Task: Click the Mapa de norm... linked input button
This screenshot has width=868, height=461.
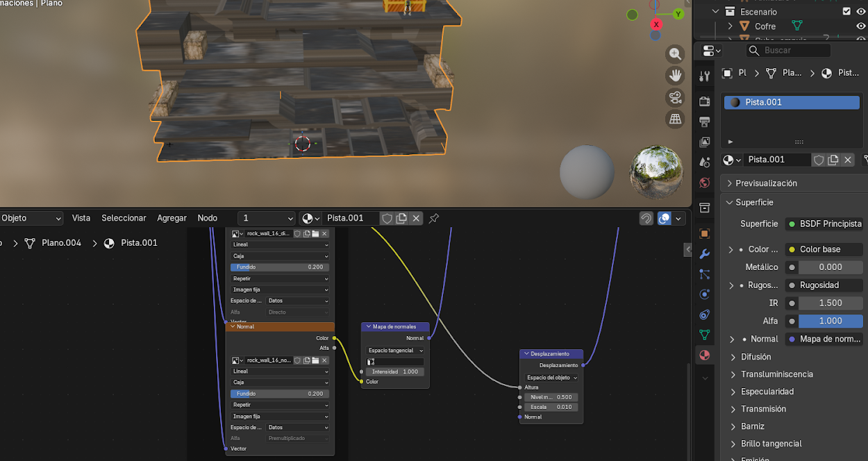Action: [x=824, y=340]
